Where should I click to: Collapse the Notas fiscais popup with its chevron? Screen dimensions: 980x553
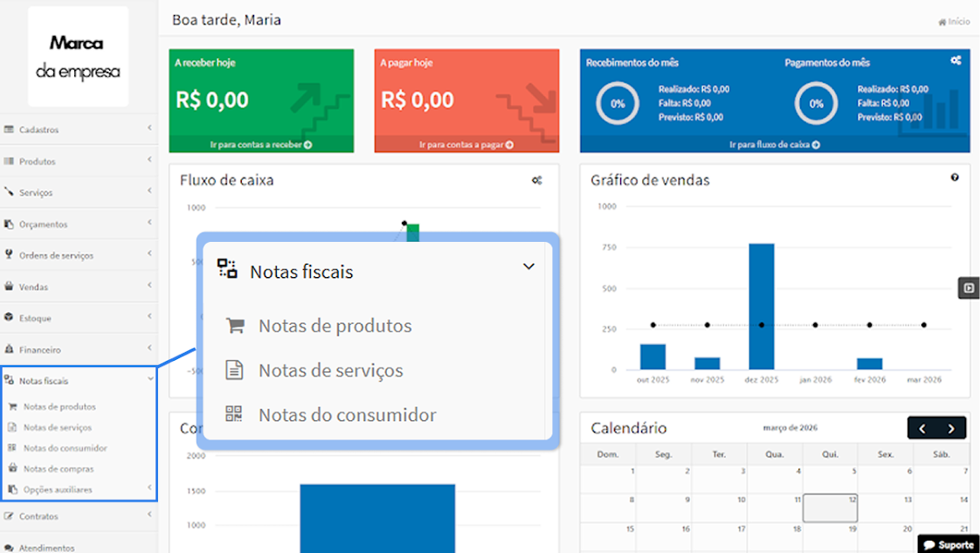tap(528, 266)
